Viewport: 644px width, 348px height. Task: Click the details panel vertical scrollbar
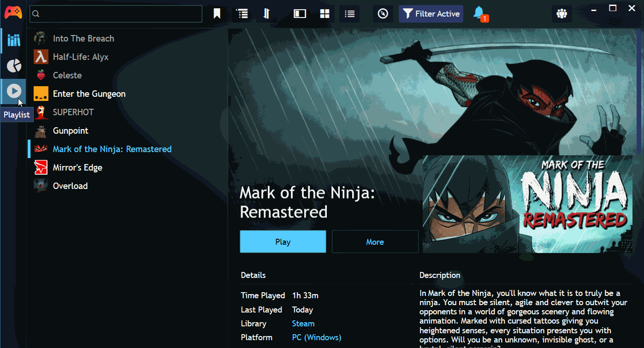(x=639, y=92)
